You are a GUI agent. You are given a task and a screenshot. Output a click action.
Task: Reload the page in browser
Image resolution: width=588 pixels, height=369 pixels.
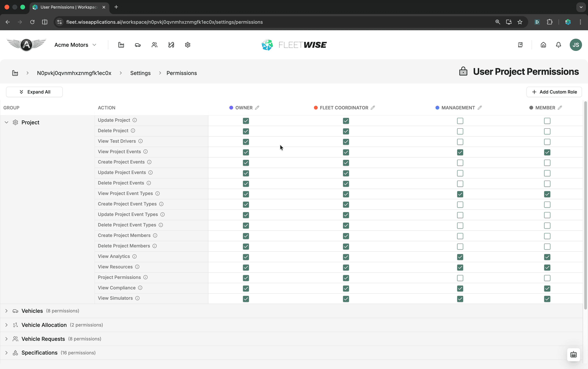[32, 22]
